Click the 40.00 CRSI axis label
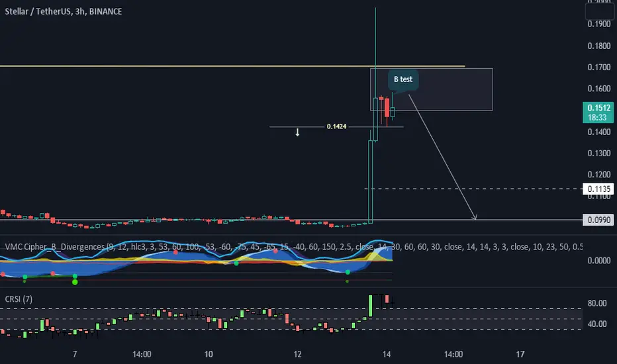The image size is (617, 364). tap(597, 324)
